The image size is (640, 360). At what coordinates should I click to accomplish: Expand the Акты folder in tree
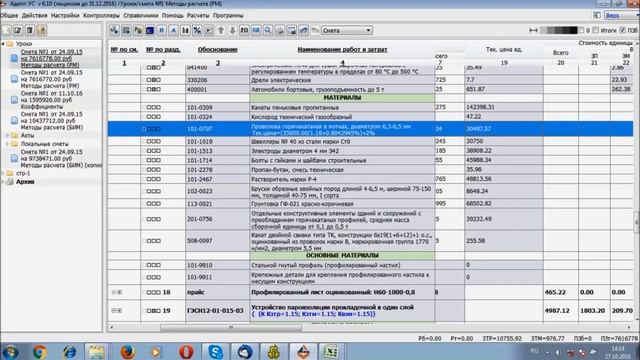7,135
